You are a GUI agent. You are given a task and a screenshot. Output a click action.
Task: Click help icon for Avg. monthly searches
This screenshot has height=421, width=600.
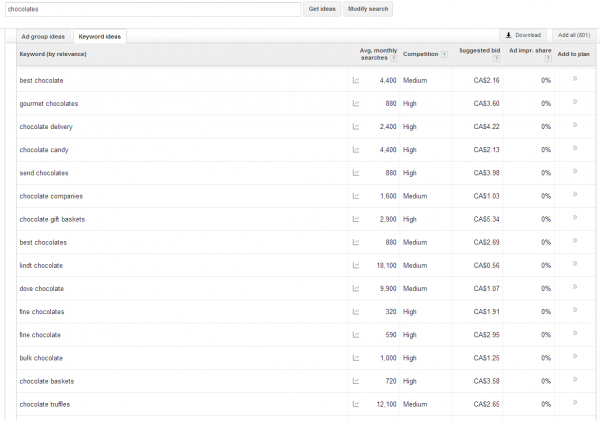(x=395, y=59)
